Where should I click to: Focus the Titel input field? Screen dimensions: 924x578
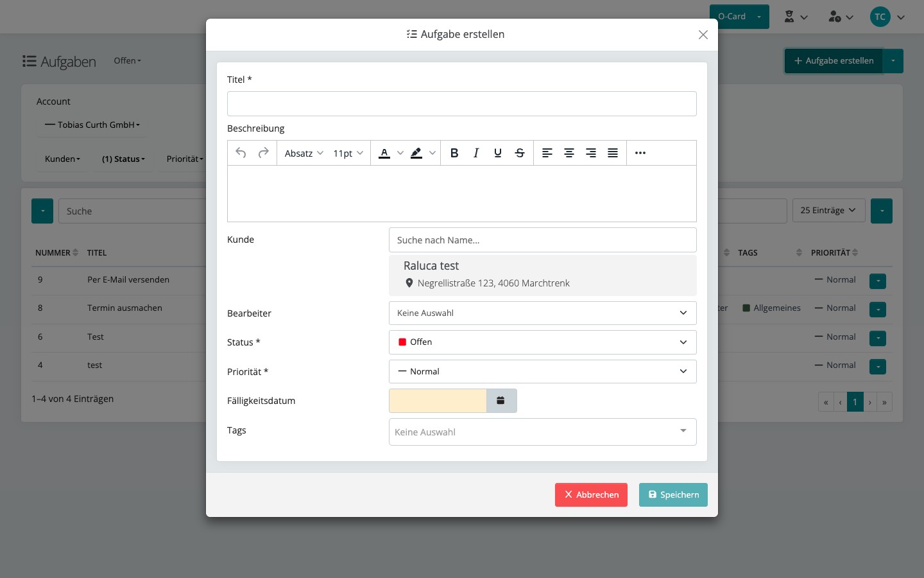tap(462, 103)
